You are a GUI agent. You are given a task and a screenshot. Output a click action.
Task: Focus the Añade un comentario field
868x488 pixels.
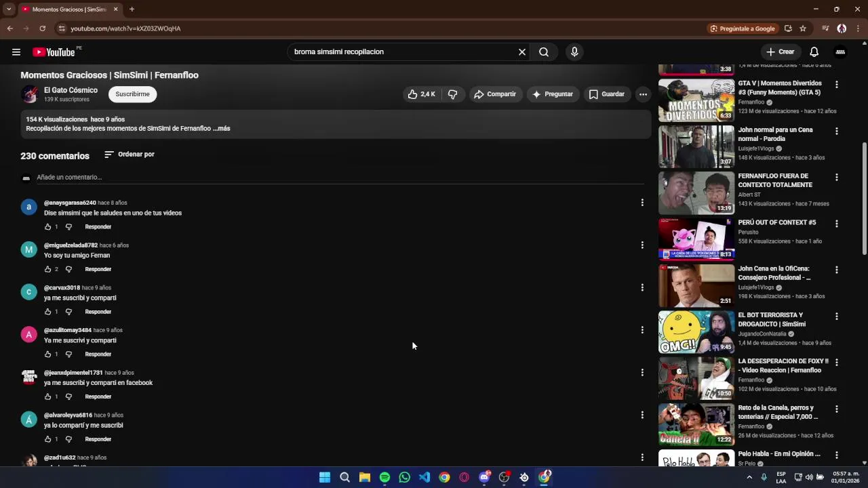coord(340,178)
